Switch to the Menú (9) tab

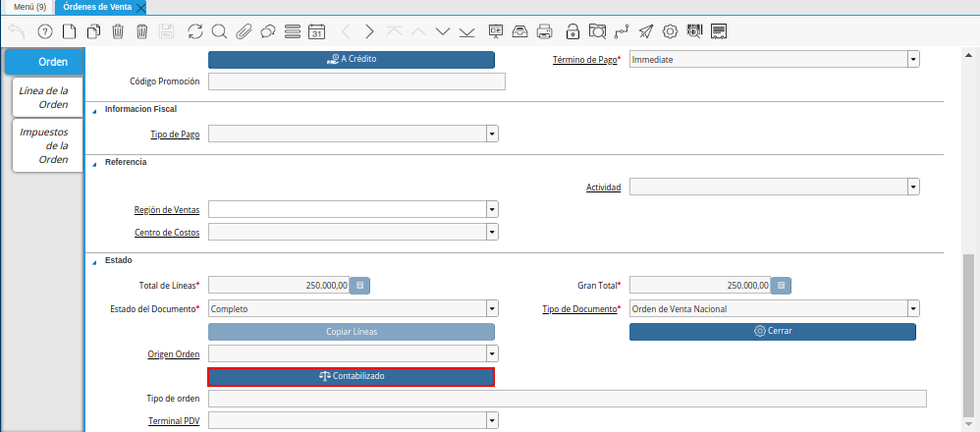point(30,7)
